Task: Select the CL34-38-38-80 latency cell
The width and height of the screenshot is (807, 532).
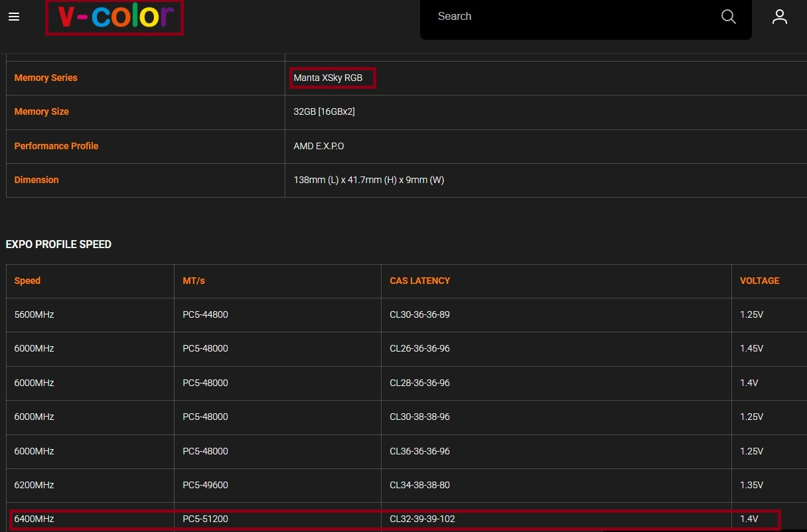Action: pyautogui.click(x=419, y=485)
